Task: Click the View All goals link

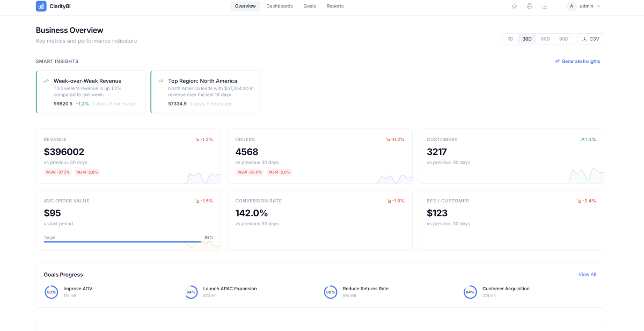Action: click(587, 274)
